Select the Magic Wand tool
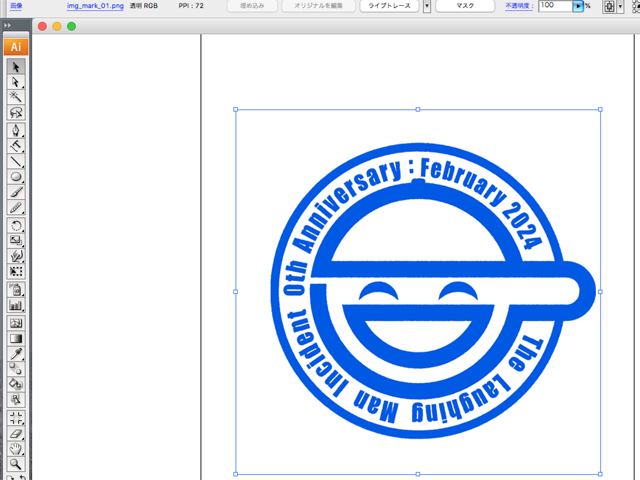This screenshot has width=640, height=480. 16,97
